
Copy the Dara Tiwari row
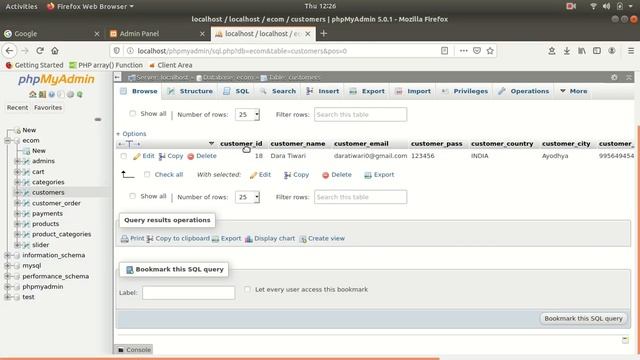tap(171, 156)
